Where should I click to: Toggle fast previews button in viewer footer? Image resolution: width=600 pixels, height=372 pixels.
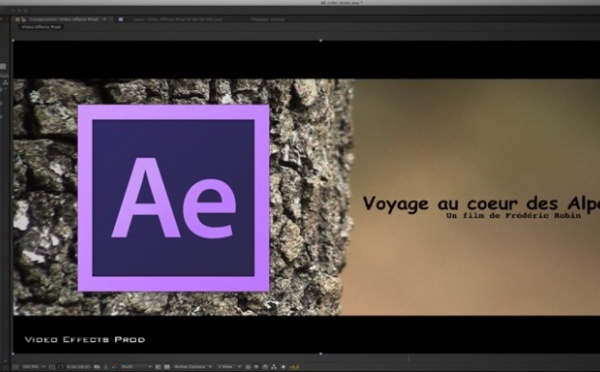256,367
